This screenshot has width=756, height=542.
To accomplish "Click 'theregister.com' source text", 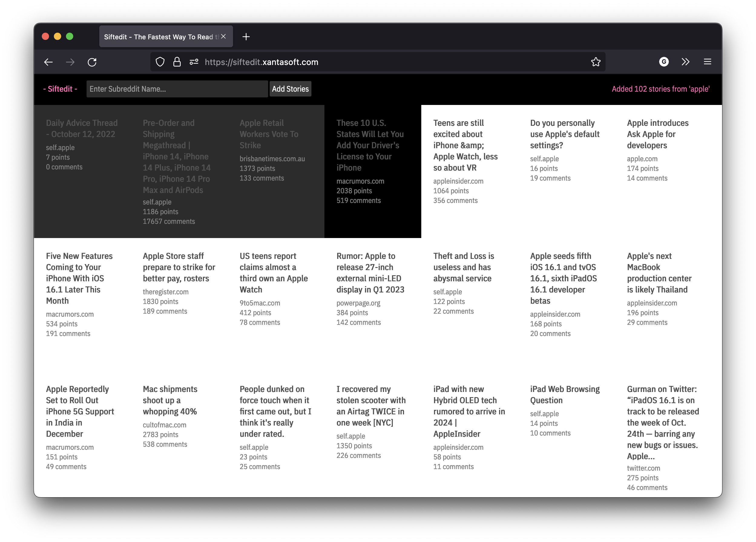I will [165, 292].
